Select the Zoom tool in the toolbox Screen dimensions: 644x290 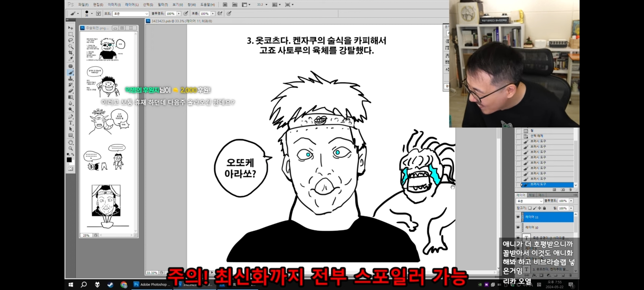pyautogui.click(x=71, y=148)
